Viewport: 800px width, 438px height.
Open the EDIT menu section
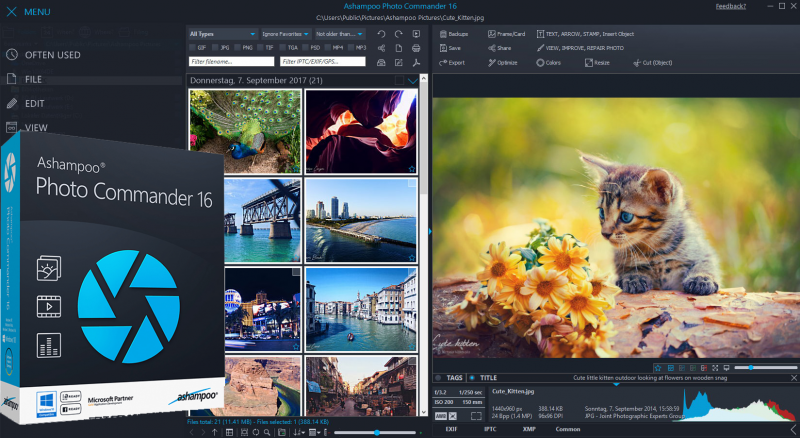click(26, 104)
